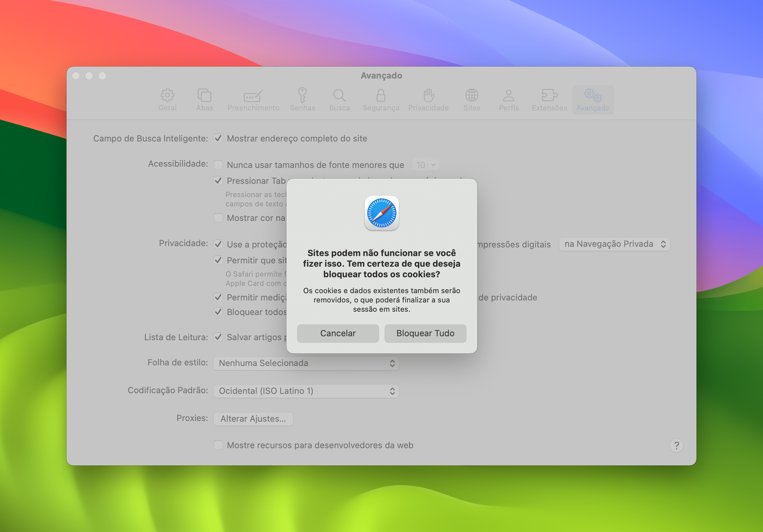Image resolution: width=763 pixels, height=532 pixels.
Task: Click Alterar Ajustes proxies button
Action: (253, 419)
